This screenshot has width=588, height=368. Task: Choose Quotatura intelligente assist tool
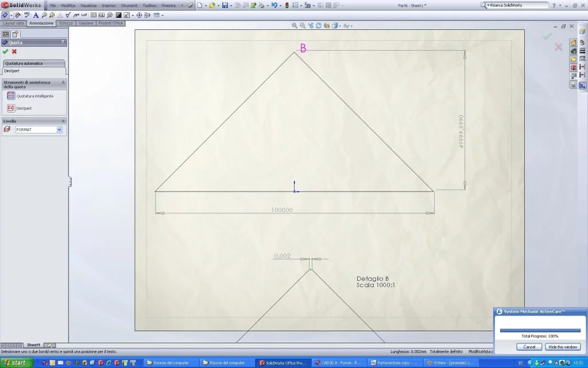pyautogui.click(x=30, y=96)
